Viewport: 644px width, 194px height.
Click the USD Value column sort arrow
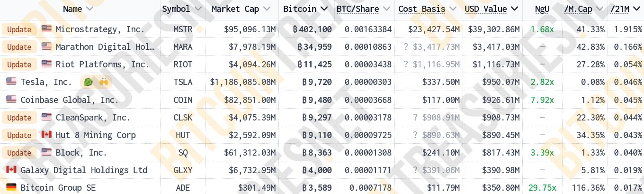click(x=515, y=9)
